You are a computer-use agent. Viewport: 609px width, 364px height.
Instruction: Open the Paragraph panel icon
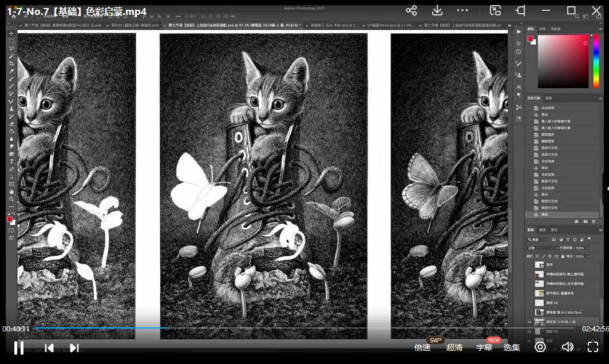pos(519,95)
